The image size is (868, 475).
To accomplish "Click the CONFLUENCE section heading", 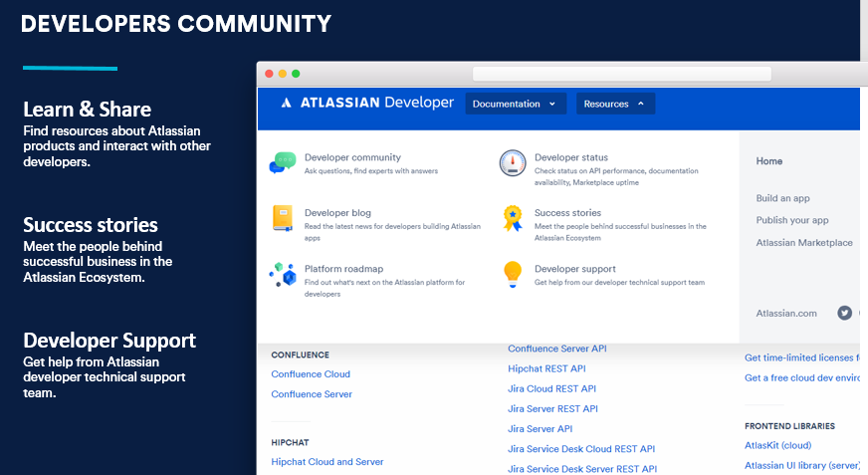I will [x=300, y=355].
